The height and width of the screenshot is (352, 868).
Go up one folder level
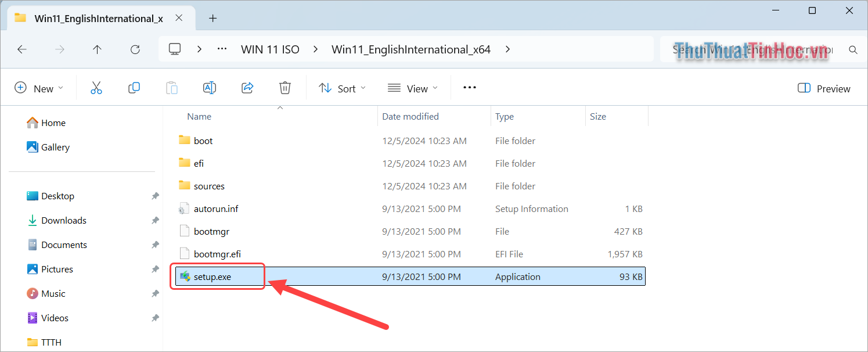(x=97, y=49)
